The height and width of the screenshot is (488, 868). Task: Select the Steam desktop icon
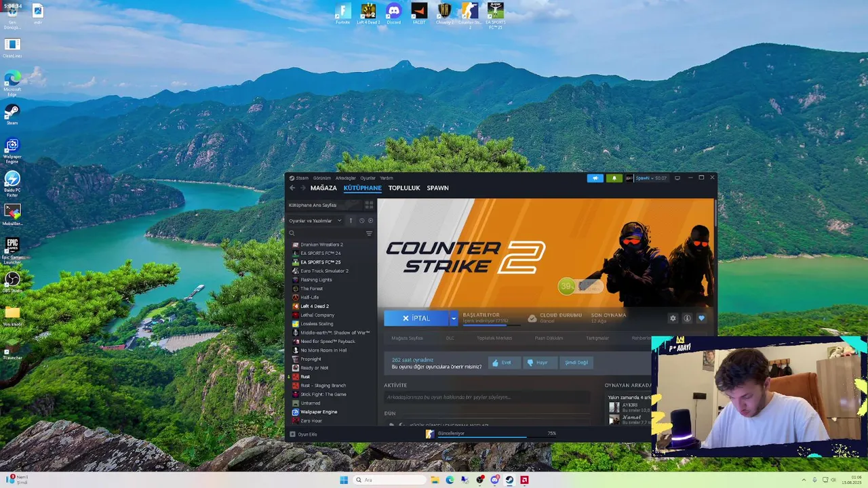(12, 114)
